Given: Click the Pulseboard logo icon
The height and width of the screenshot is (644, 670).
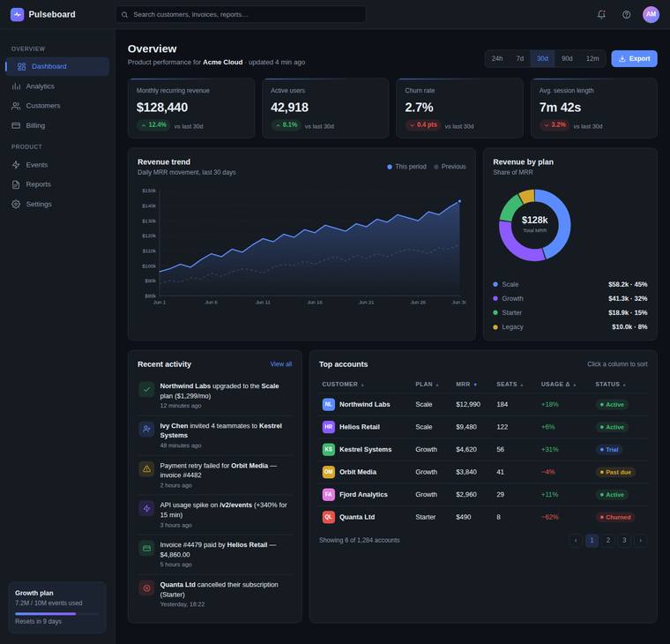Looking at the screenshot, I should pyautogui.click(x=17, y=14).
